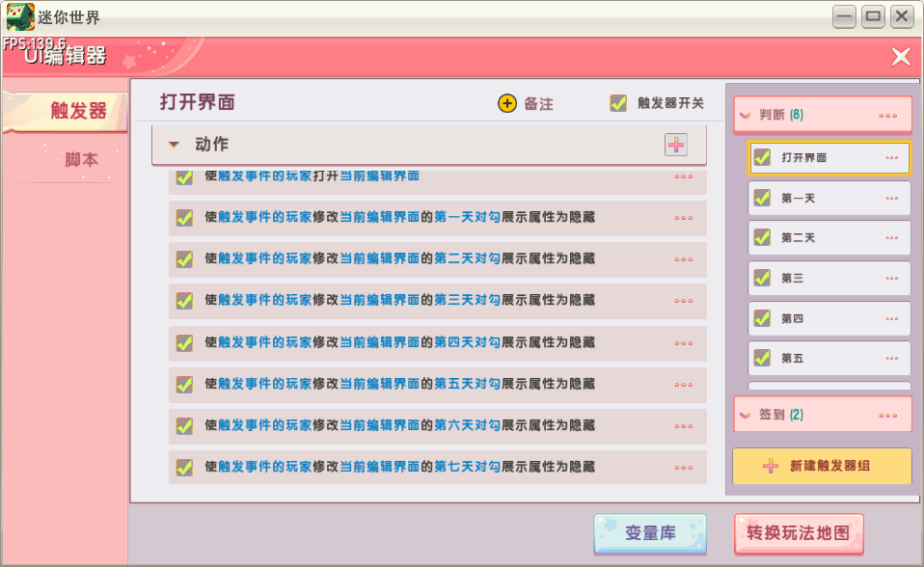Select the 第五 trigger in list
Image resolution: width=924 pixels, height=567 pixels.
coord(829,358)
